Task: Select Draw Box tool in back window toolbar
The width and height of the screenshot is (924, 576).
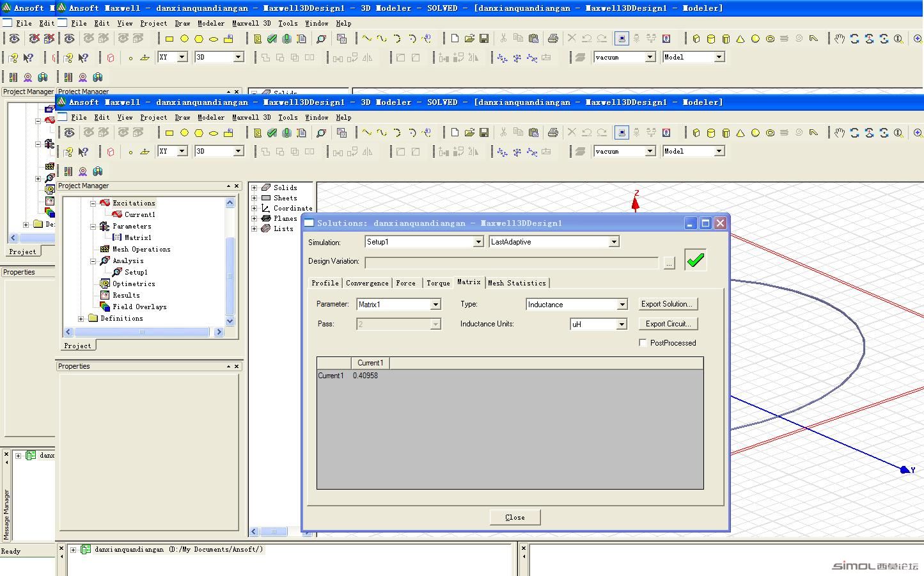Action: point(696,38)
